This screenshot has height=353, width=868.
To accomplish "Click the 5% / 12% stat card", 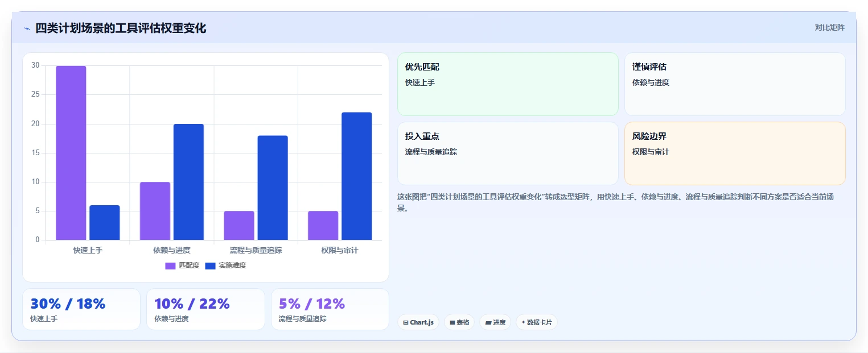I will click(330, 309).
